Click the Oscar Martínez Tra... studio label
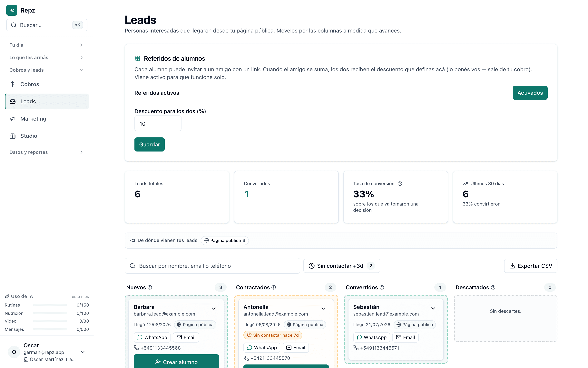The image size is (588, 368). click(x=50, y=359)
